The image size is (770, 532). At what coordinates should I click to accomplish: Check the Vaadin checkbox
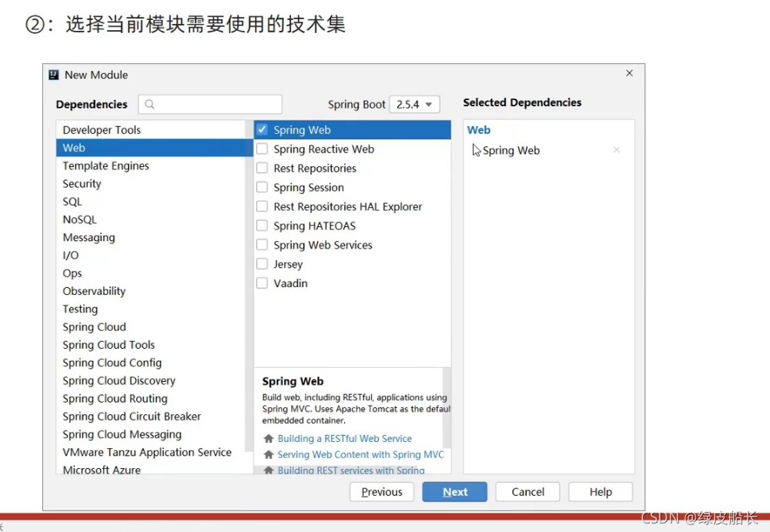click(x=263, y=283)
